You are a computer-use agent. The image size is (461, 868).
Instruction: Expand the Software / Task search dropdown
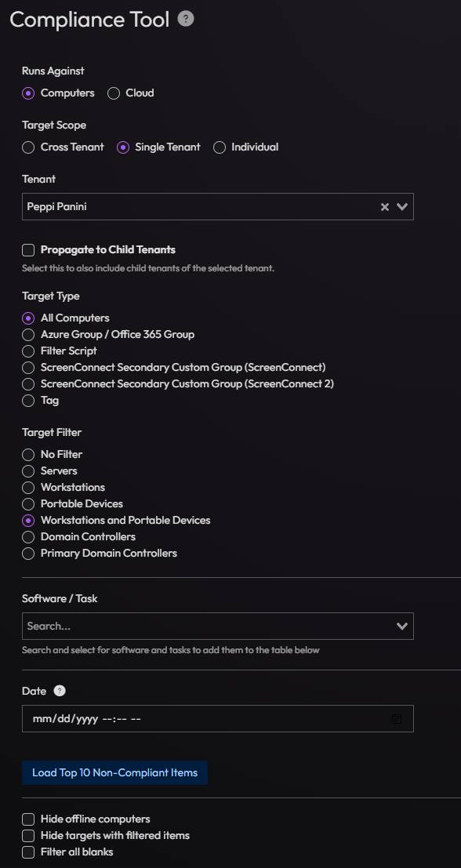[x=402, y=626]
